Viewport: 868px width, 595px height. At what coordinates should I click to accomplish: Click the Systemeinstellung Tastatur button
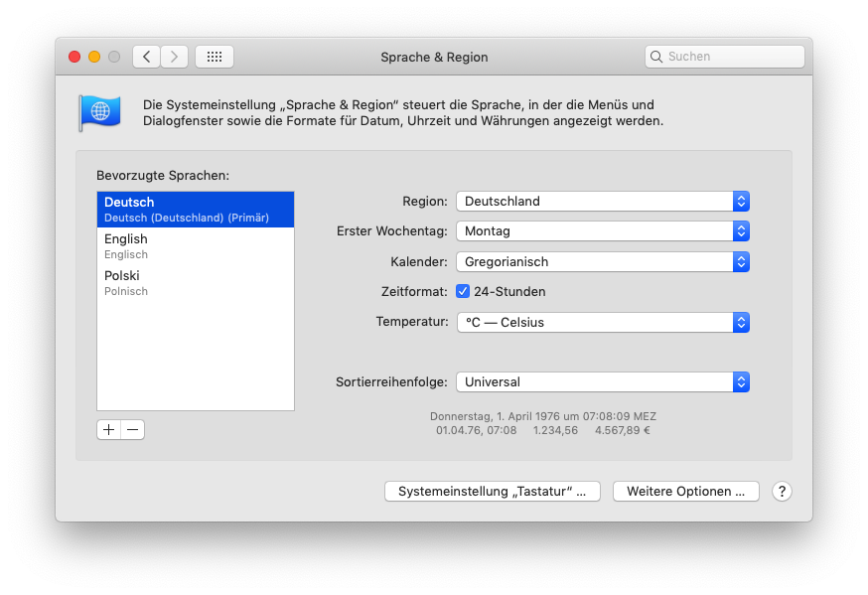click(492, 491)
